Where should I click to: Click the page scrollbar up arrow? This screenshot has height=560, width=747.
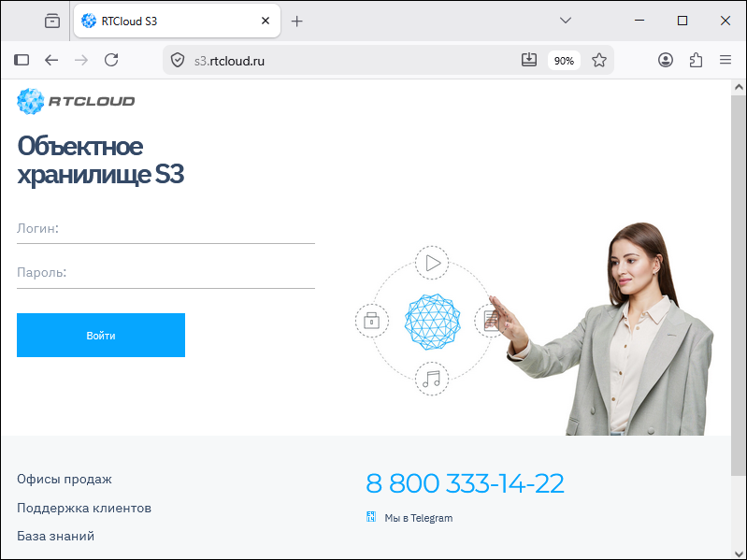click(x=739, y=87)
